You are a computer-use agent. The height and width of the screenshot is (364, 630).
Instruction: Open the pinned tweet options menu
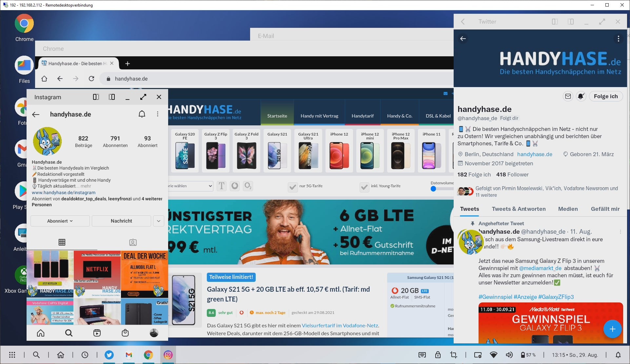click(620, 232)
